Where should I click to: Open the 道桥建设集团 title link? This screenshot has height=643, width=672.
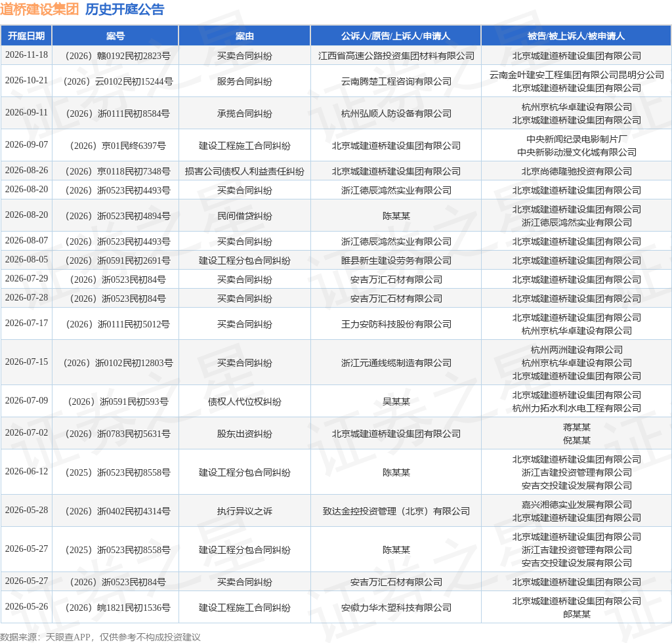pyautogui.click(x=39, y=9)
